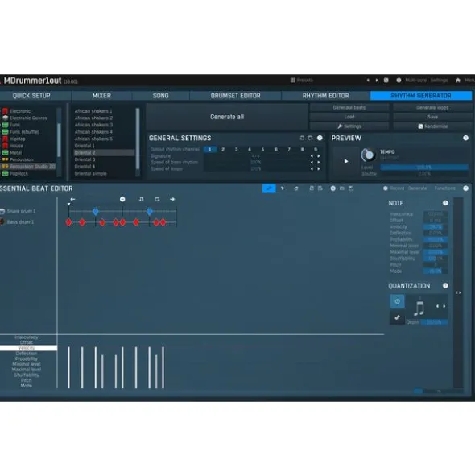Go to previous preset arrow in title bar
Image resolution: width=475 pixels, height=476 pixels.
coord(368,81)
